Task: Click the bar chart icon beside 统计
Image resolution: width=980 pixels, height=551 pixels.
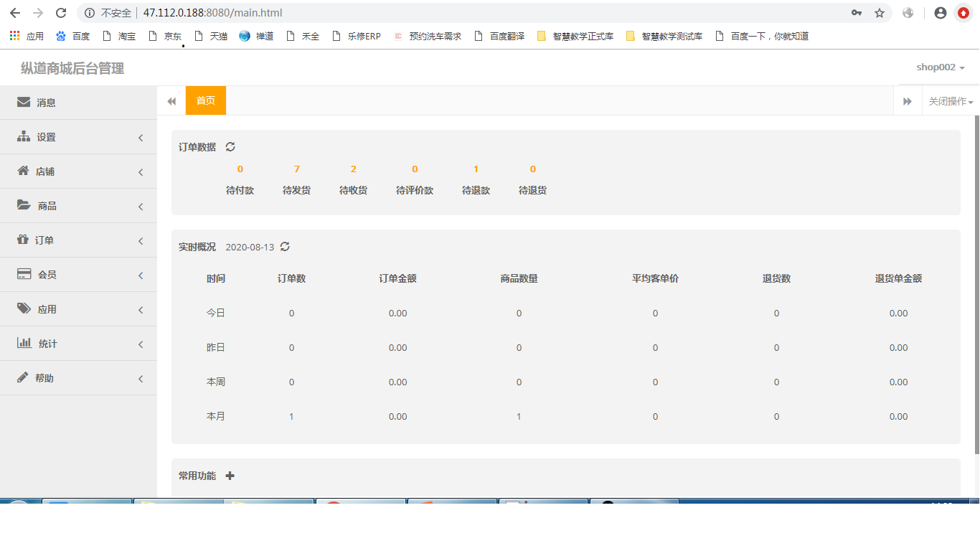Action: [24, 343]
